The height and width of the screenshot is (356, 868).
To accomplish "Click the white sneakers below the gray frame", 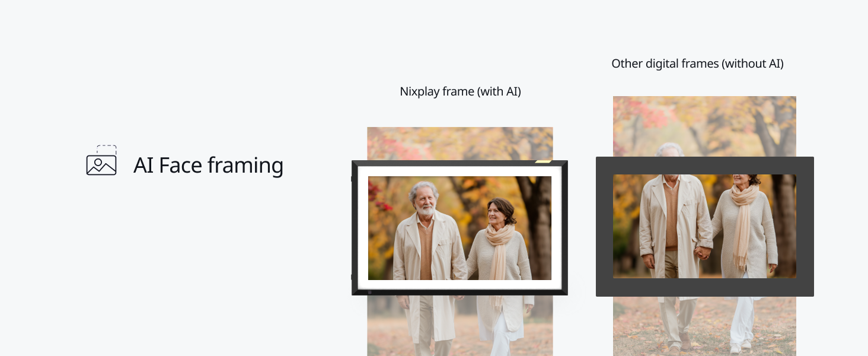I will coord(740,347).
